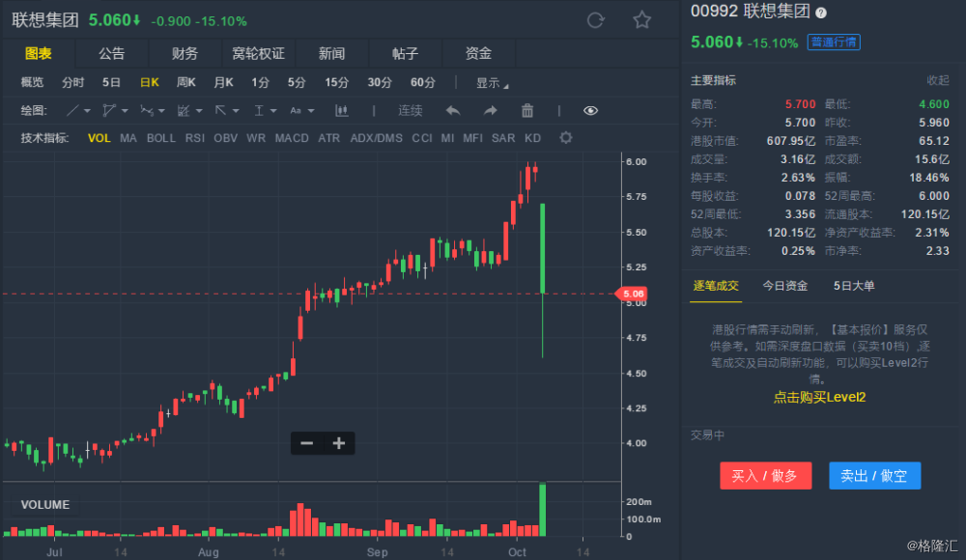
Task: Expand the Aa text tool dropdown arrow
Action: 310,111
